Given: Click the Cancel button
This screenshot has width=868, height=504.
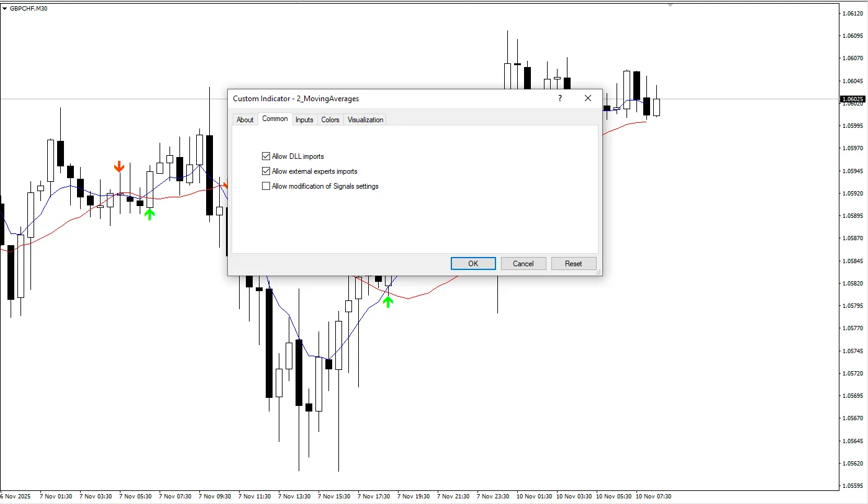Looking at the screenshot, I should pyautogui.click(x=523, y=264).
